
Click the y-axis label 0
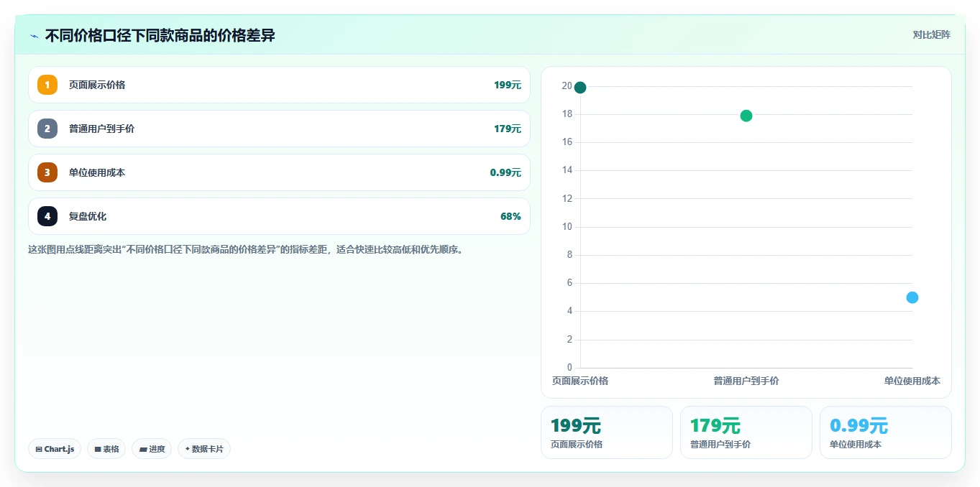point(569,368)
